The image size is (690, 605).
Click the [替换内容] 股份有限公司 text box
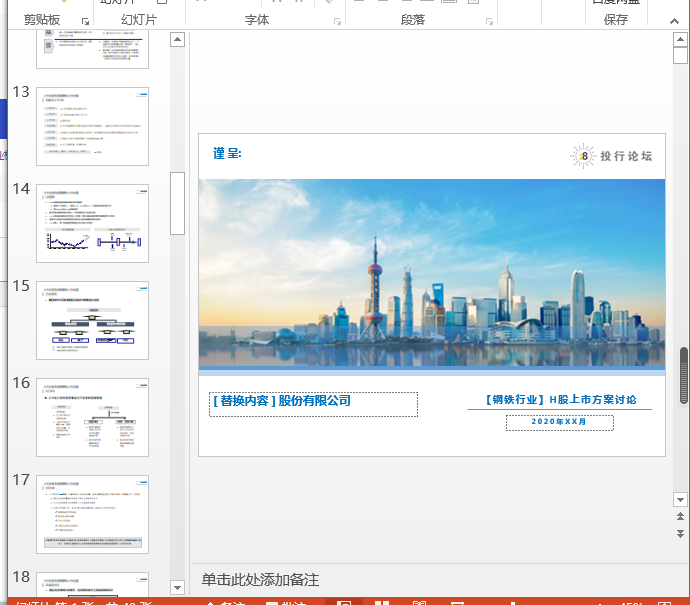(313, 404)
